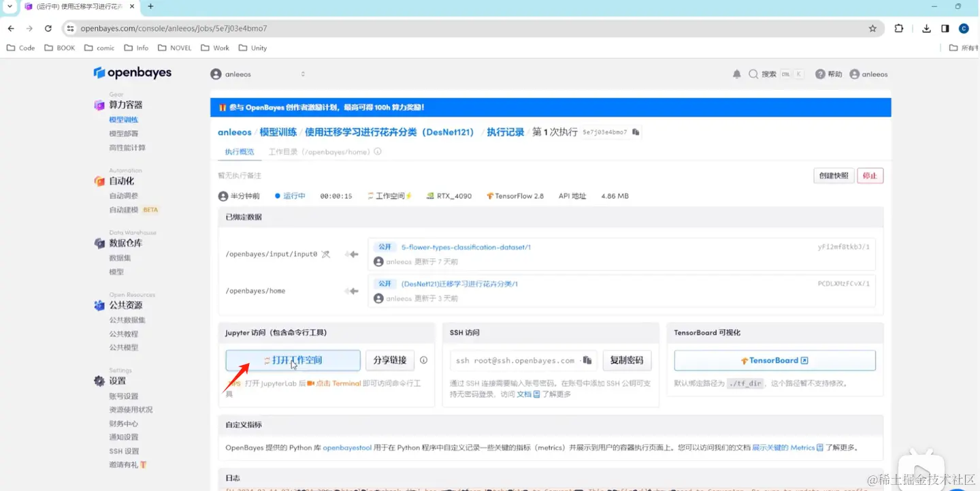This screenshot has height=491, width=980.
Task: Click the 执行记录 breadcrumb
Action: pyautogui.click(x=505, y=132)
